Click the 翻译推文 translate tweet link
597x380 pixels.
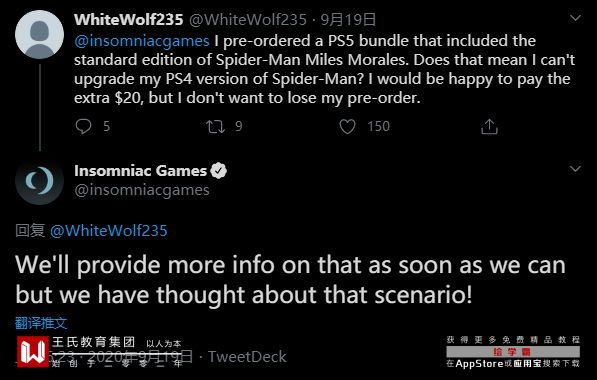click(41, 323)
